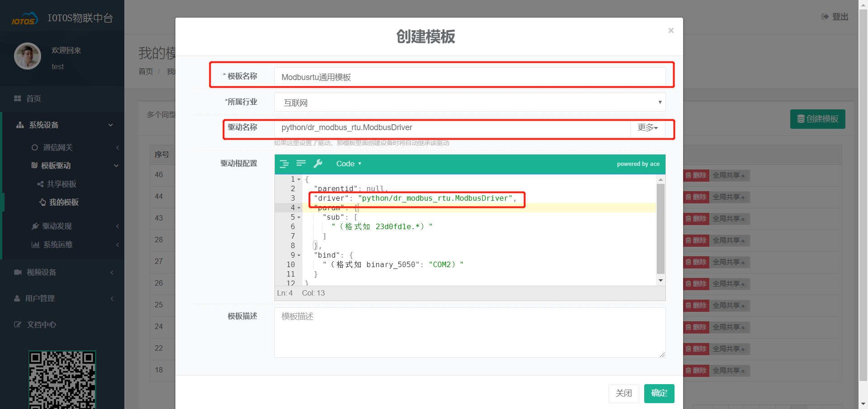Expand the 系统设备 sidebar menu
The width and height of the screenshot is (868, 409).
click(63, 125)
